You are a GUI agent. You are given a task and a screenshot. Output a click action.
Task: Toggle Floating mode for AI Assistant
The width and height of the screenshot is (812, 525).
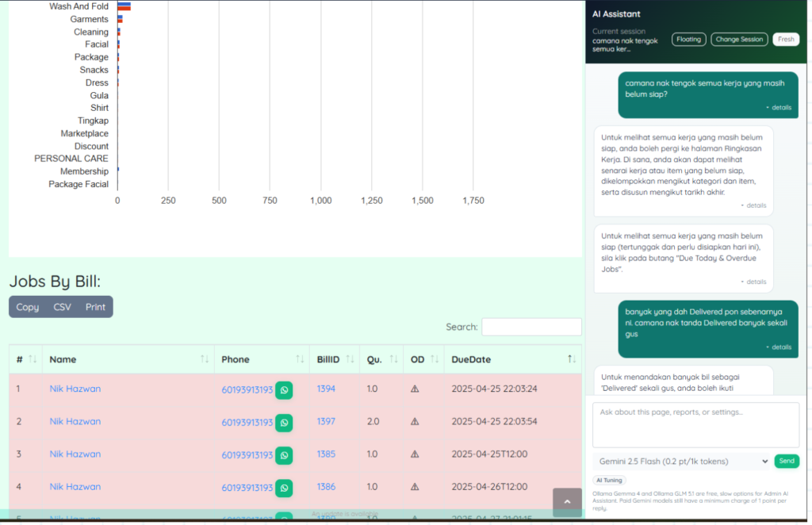tap(688, 40)
